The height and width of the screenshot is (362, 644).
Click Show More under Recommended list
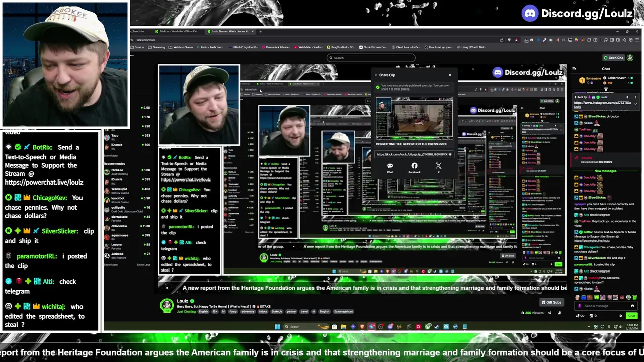(x=111, y=265)
